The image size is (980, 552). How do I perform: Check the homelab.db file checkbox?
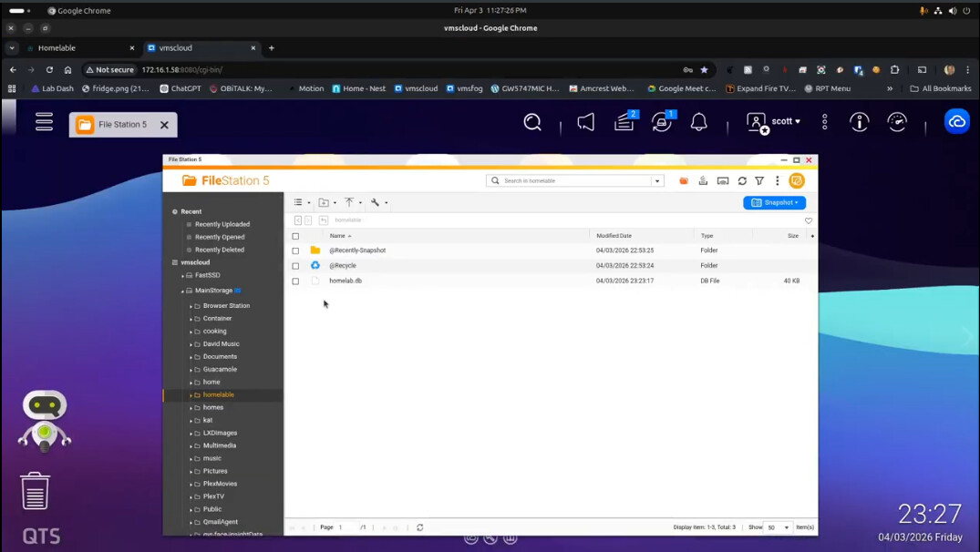[295, 281]
